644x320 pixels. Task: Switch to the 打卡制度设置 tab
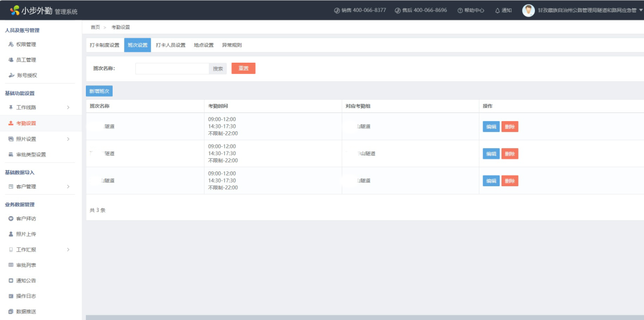pyautogui.click(x=104, y=45)
